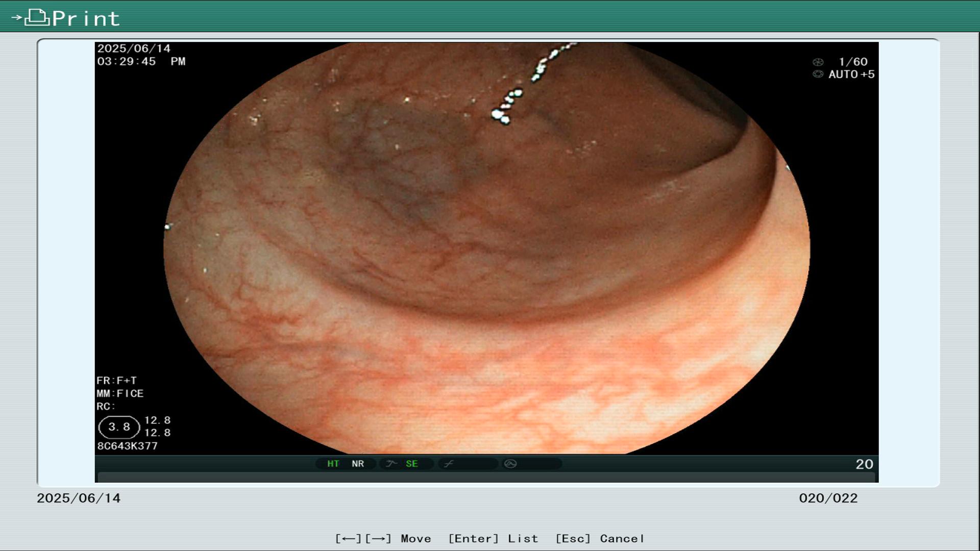Screen dimensions: 980x551
Task: Click the 1/60 shutter value
Action: coord(853,62)
